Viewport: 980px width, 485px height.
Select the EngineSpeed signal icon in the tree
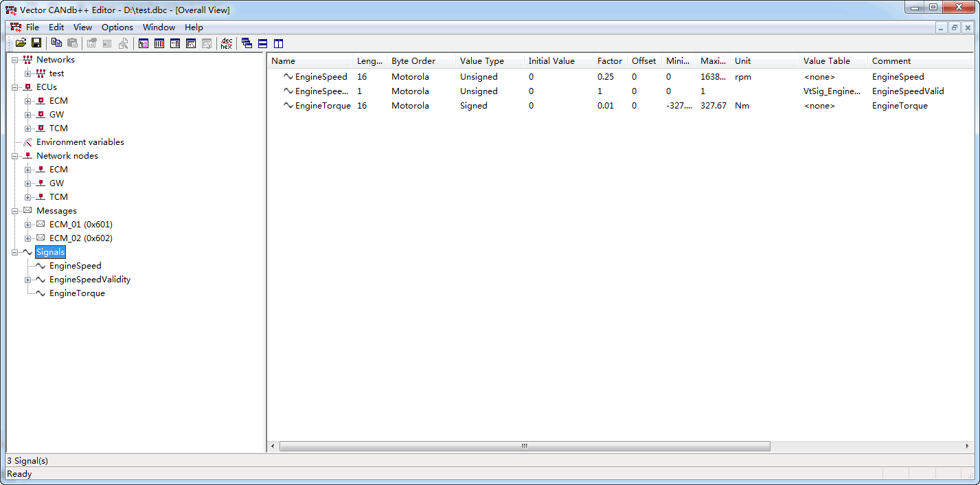click(41, 266)
